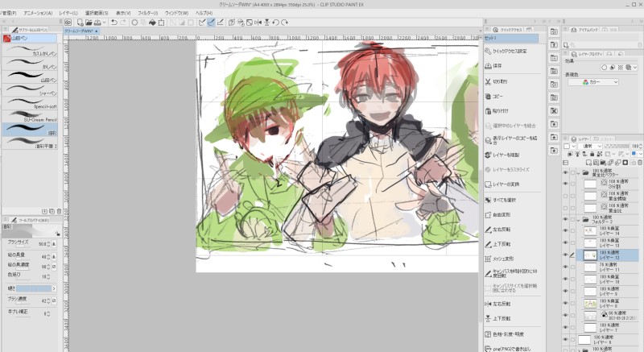Delete sub tool with trash icon

tap(59, 211)
